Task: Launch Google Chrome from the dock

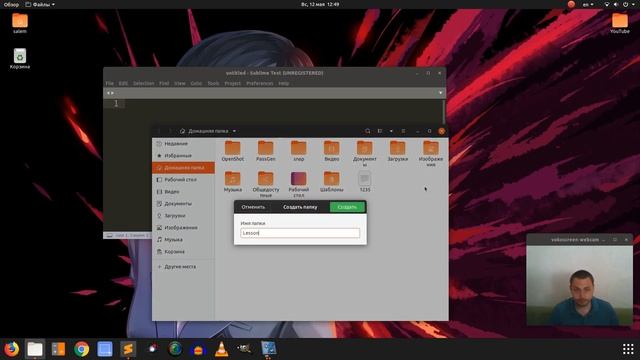Action: point(82,349)
